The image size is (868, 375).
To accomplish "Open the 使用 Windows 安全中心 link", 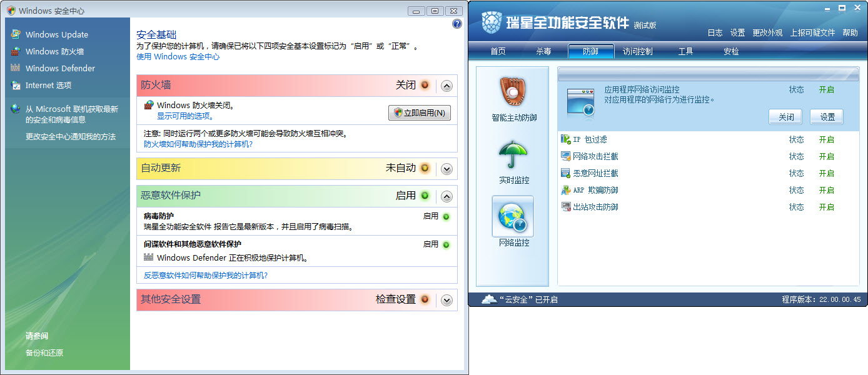I will click(178, 56).
